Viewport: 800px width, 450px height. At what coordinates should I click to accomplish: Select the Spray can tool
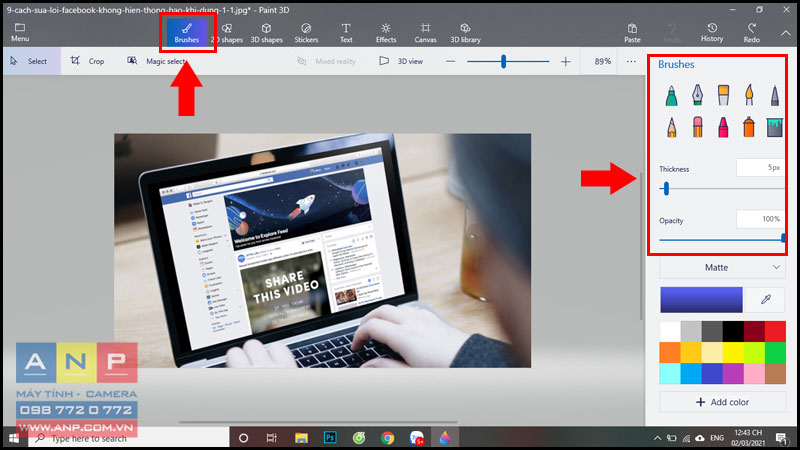748,127
